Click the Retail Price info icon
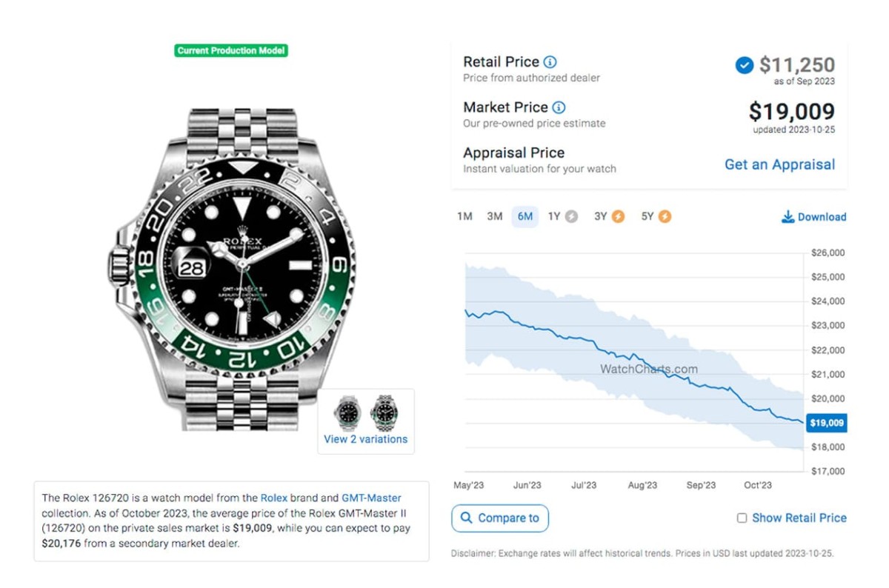 click(550, 62)
